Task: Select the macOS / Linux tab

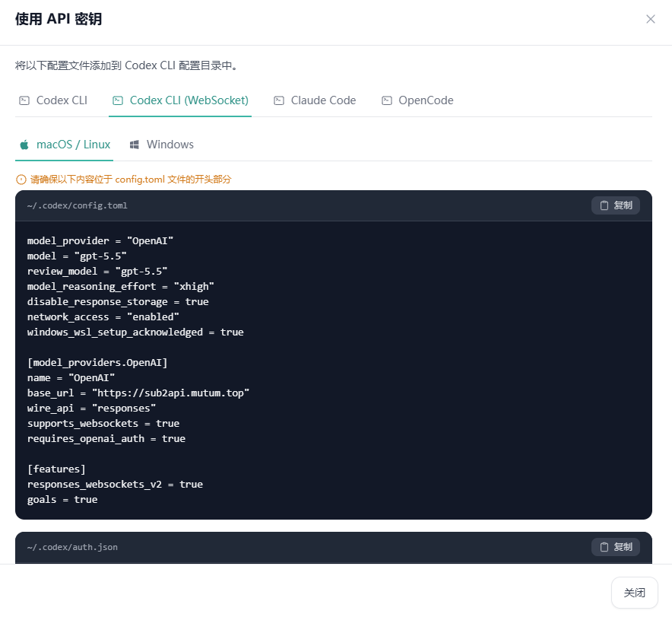Action: coord(65,145)
